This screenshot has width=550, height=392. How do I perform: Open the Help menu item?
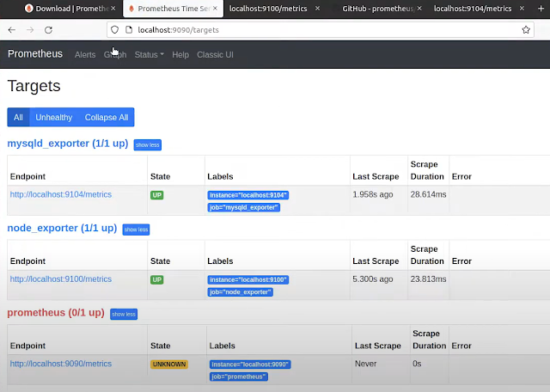pyautogui.click(x=180, y=55)
